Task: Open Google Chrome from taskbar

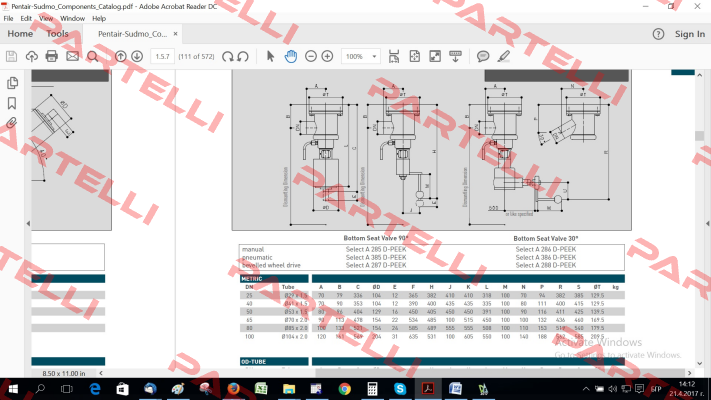Action: tap(345, 389)
